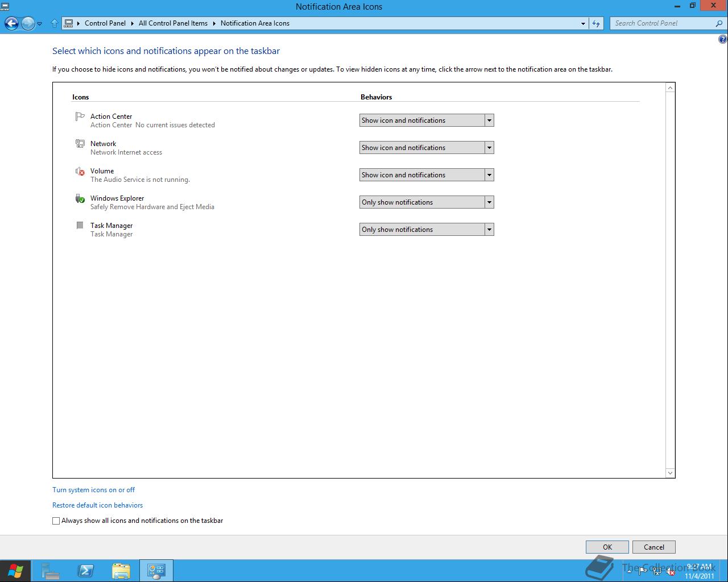This screenshot has width=728, height=582.
Task: Click 'The Audio Service is not running.' text
Action: pyautogui.click(x=140, y=180)
